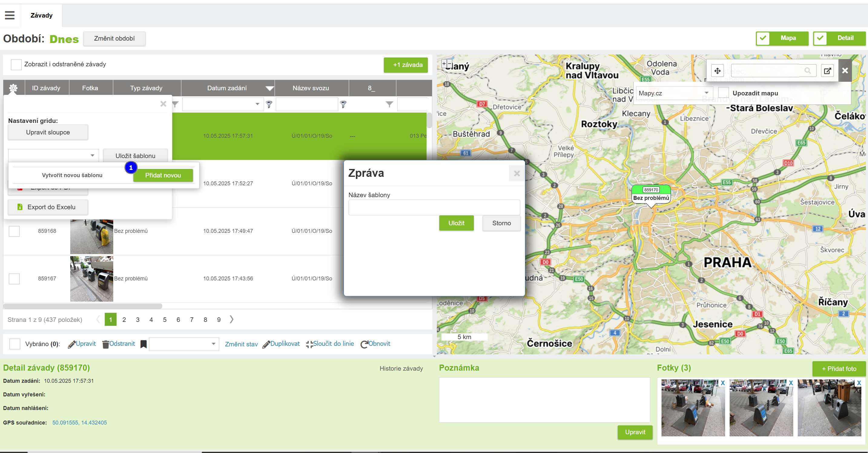Click the grid settings gear icon

pos(13,88)
